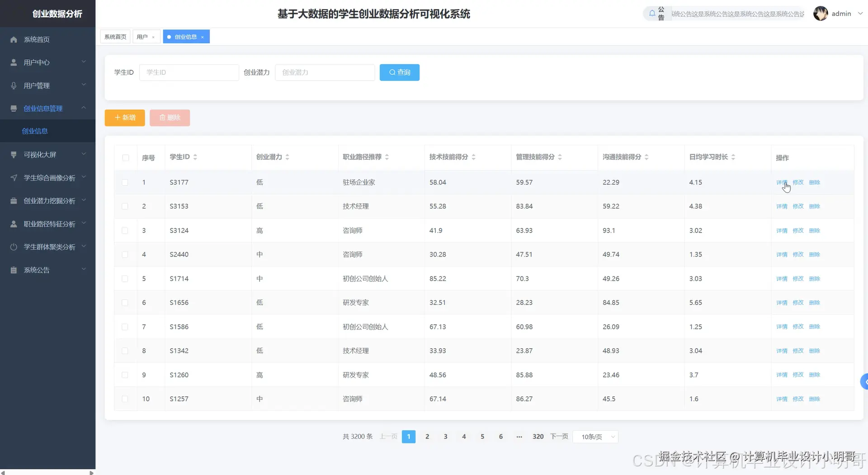Open the 10条/页 page size dropdown
The height and width of the screenshot is (475, 868).
(595, 437)
